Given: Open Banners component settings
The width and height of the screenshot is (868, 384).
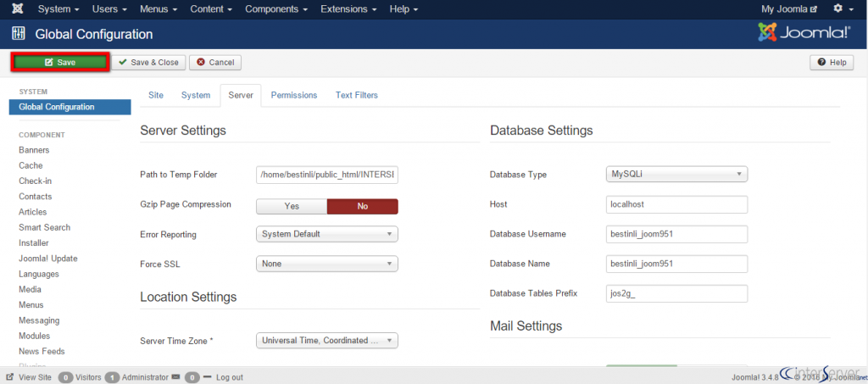Looking at the screenshot, I should point(34,150).
